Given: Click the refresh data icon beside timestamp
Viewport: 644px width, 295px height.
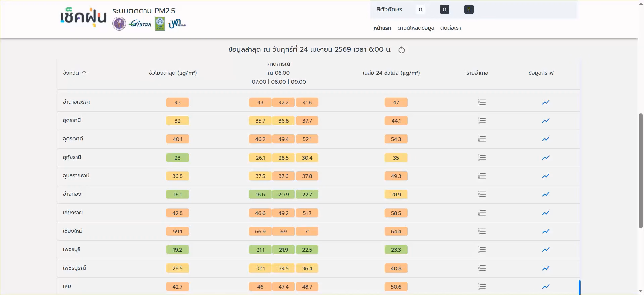Looking at the screenshot, I should [x=401, y=50].
